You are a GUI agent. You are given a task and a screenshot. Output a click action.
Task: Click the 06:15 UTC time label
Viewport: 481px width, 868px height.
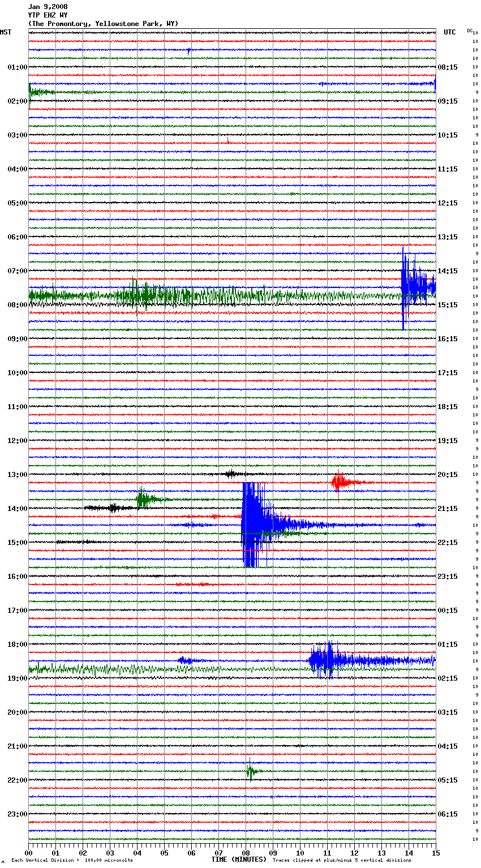[x=448, y=814]
